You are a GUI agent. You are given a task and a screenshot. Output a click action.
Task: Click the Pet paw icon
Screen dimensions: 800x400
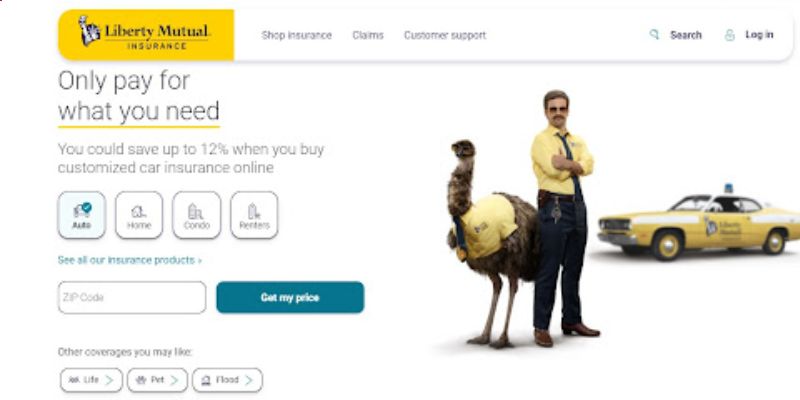pos(141,380)
